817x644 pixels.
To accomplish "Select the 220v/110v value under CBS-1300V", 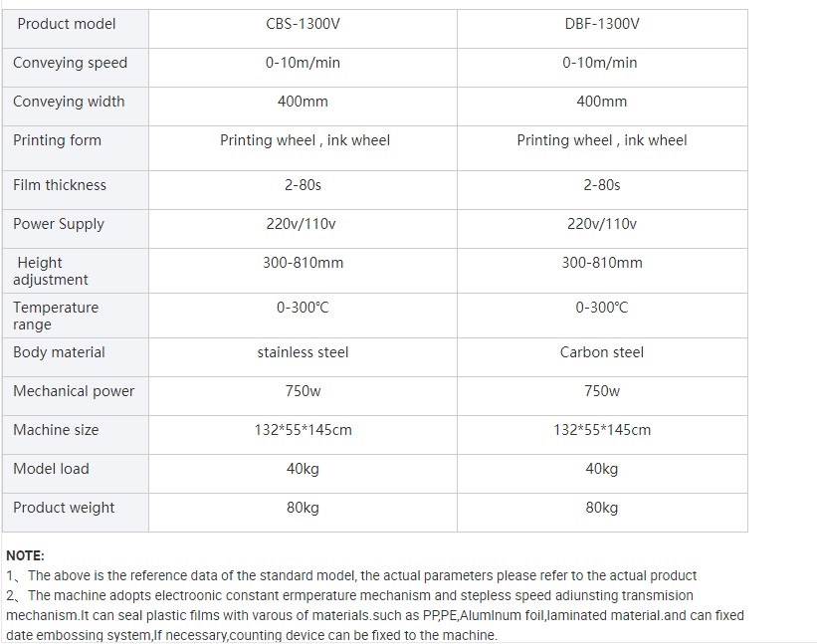I will click(301, 224).
